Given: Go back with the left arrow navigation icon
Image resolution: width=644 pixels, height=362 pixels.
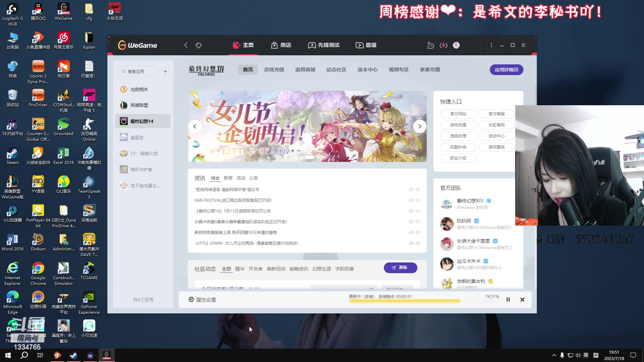Looking at the screenshot, I should coord(186,45).
